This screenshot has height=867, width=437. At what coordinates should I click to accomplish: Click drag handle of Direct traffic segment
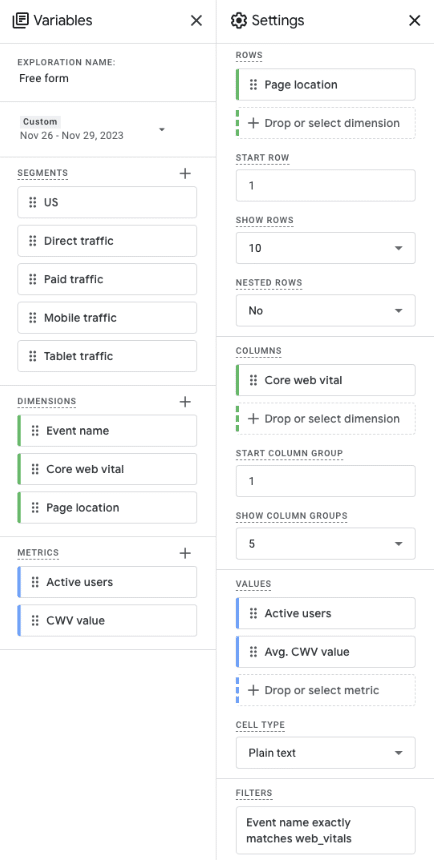33,241
